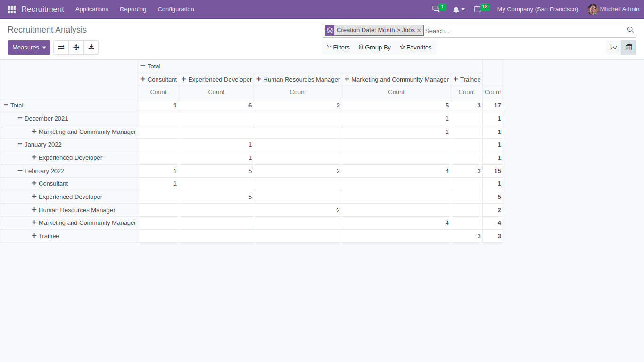Select the pivot table view

(628, 47)
